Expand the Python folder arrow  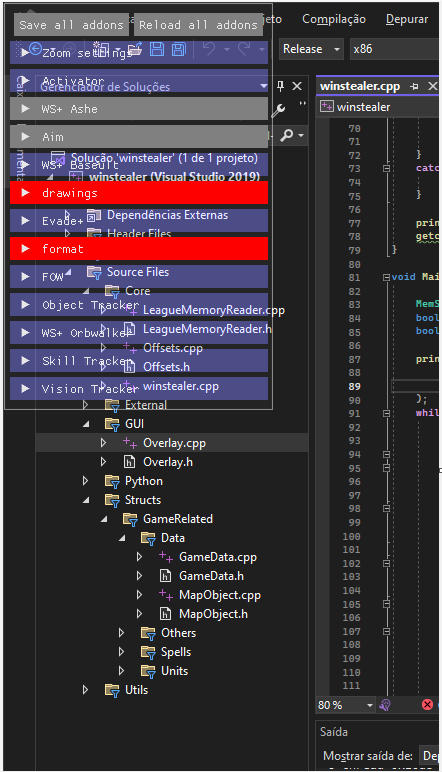tap(86, 481)
